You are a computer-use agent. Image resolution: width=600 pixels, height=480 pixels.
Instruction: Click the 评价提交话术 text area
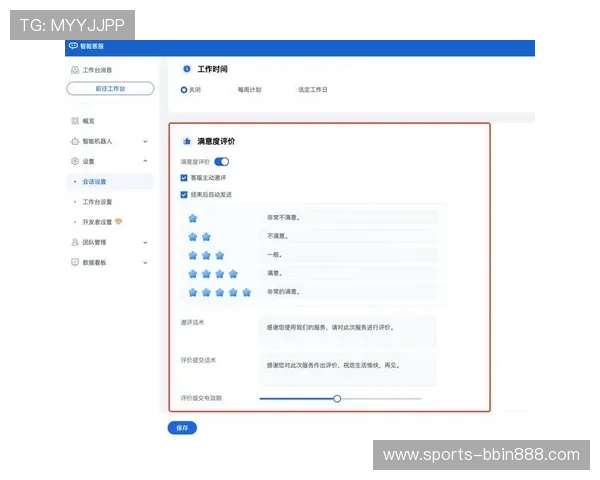click(x=348, y=370)
